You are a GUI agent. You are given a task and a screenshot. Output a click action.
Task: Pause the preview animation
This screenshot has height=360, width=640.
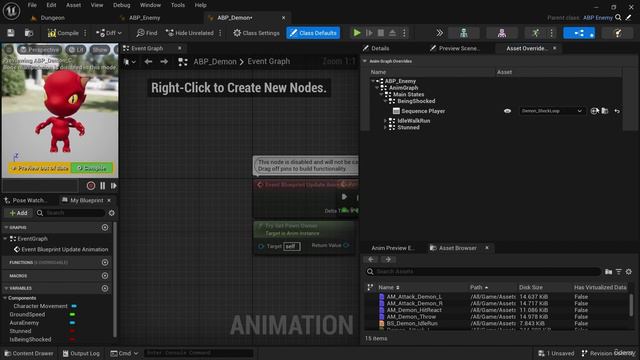[x=102, y=186]
